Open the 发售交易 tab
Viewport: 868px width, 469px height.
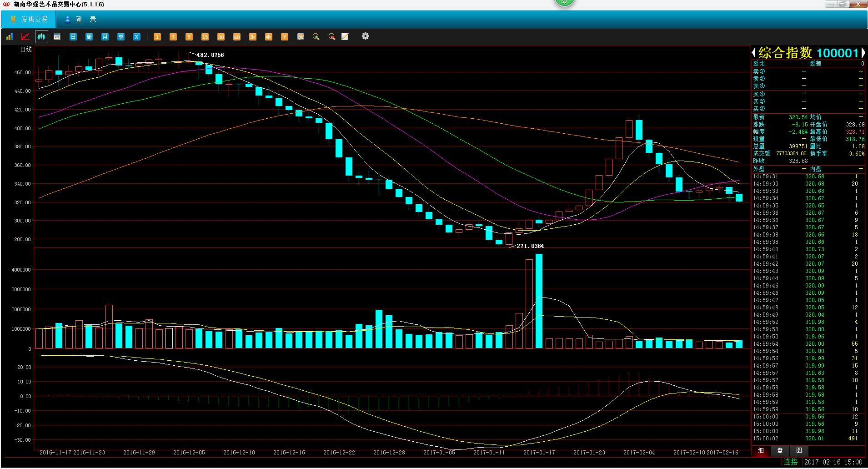click(29, 20)
